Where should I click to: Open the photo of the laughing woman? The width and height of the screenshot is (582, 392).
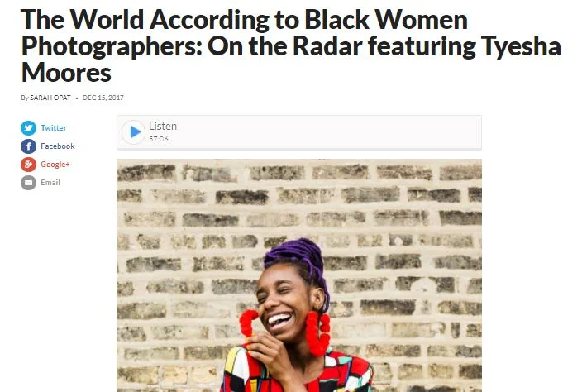[299, 275]
